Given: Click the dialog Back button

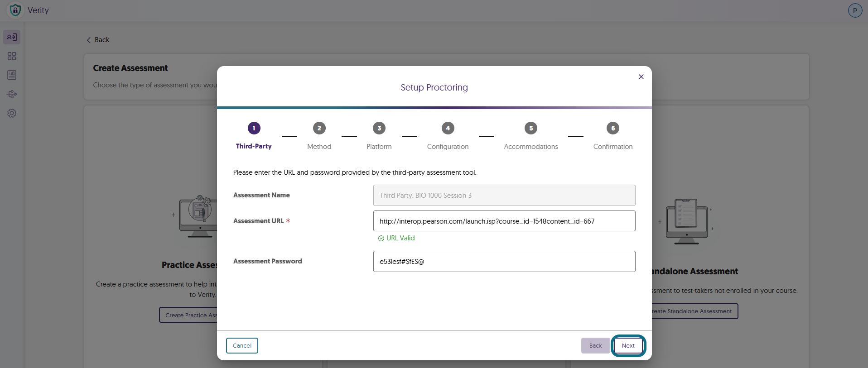Looking at the screenshot, I should tap(596, 345).
